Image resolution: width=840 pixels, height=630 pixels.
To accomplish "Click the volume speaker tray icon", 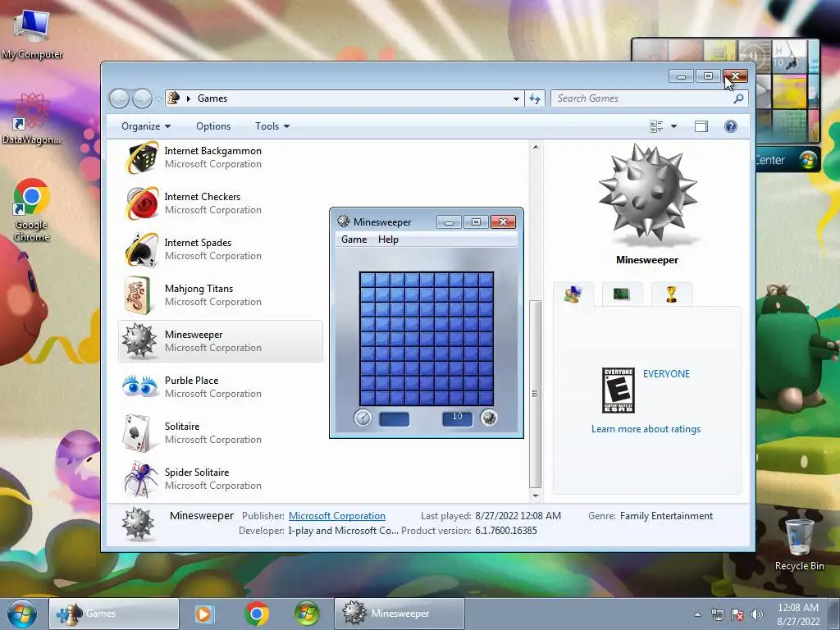I will [757, 614].
